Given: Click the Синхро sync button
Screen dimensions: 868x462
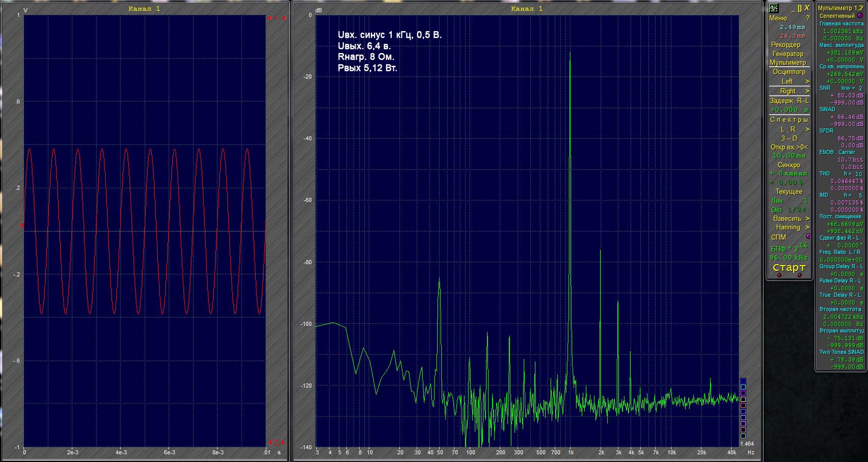Looking at the screenshot, I should [789, 165].
